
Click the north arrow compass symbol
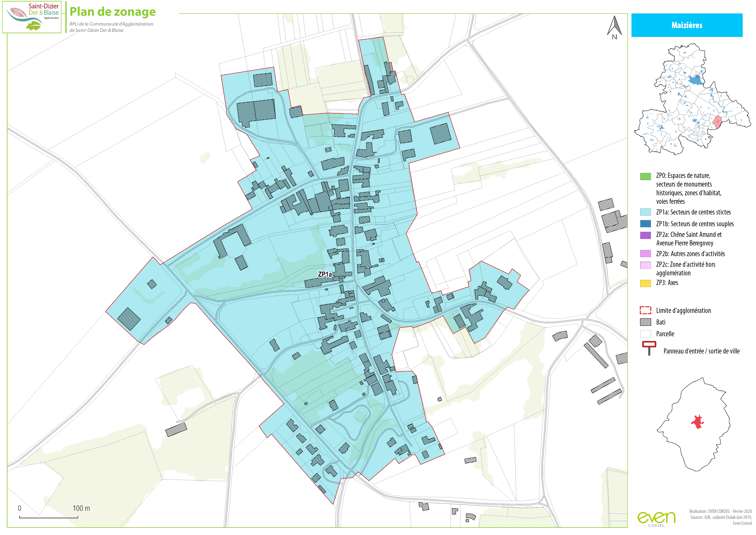[614, 28]
